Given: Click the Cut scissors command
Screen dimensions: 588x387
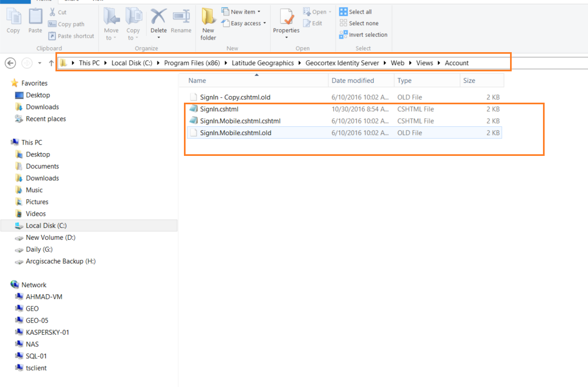Looking at the screenshot, I should [x=58, y=12].
